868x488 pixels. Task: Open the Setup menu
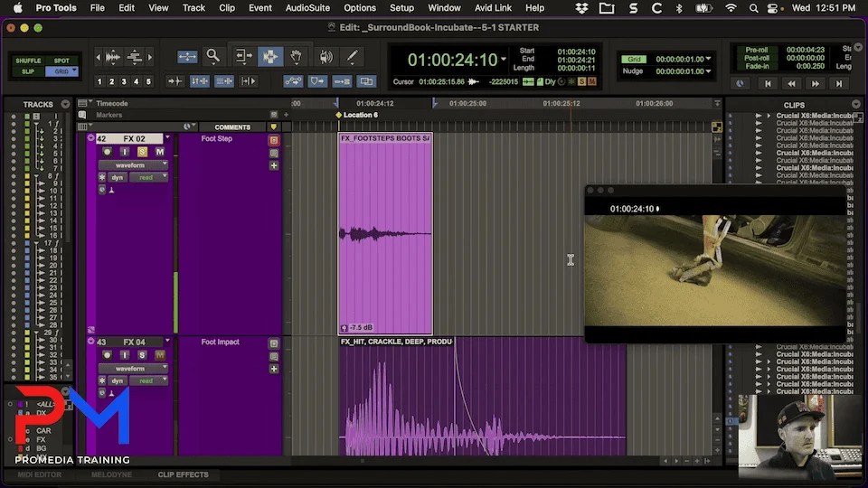coord(401,8)
